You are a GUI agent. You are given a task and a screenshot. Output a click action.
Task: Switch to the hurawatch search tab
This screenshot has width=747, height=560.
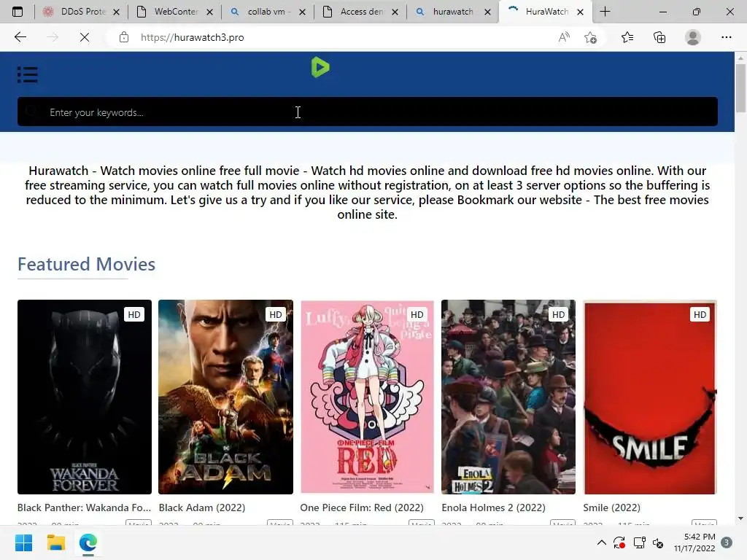pos(452,12)
